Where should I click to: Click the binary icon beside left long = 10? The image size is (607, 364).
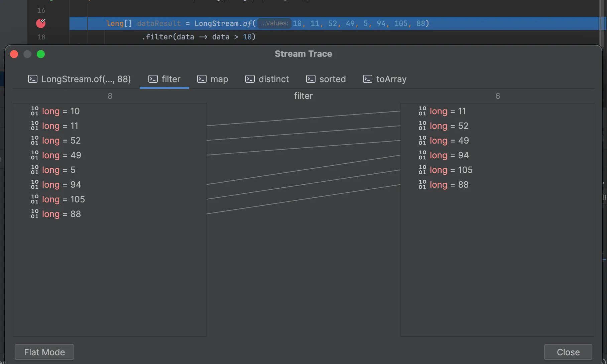click(34, 111)
